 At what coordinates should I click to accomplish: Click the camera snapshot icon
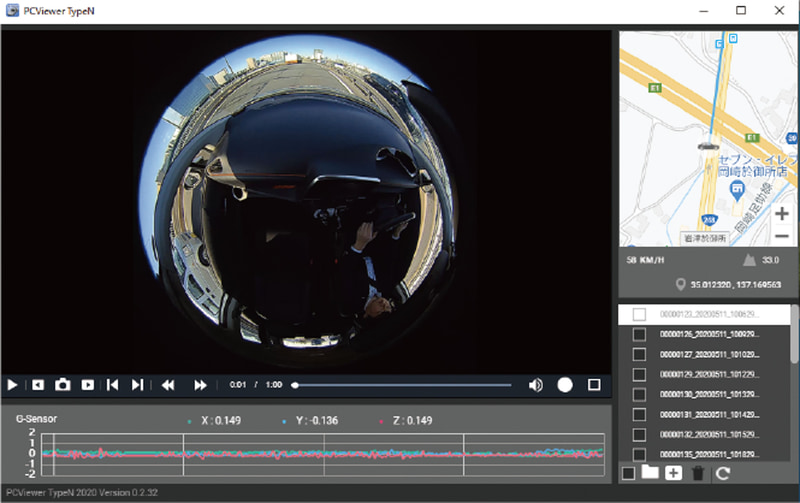click(x=62, y=384)
